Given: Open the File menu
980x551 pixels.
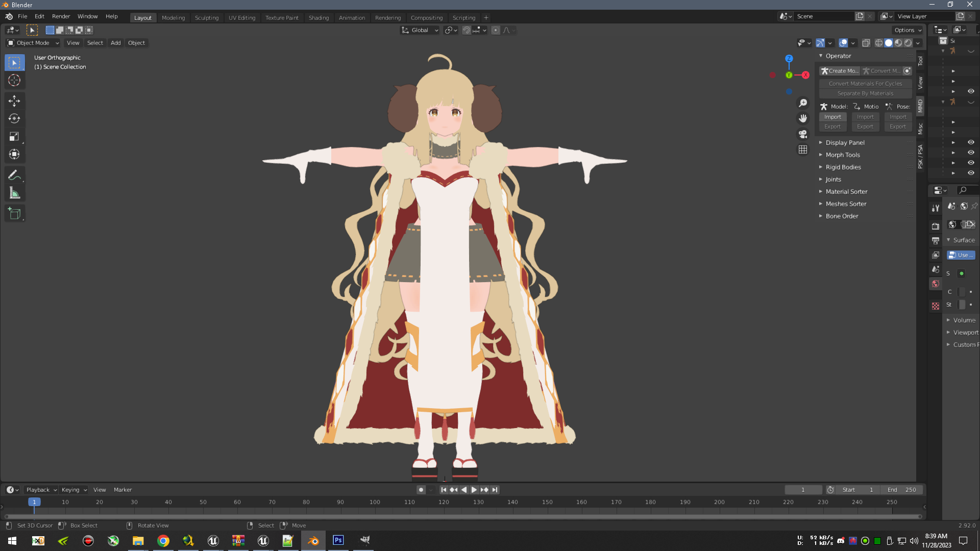Looking at the screenshot, I should (x=22, y=16).
